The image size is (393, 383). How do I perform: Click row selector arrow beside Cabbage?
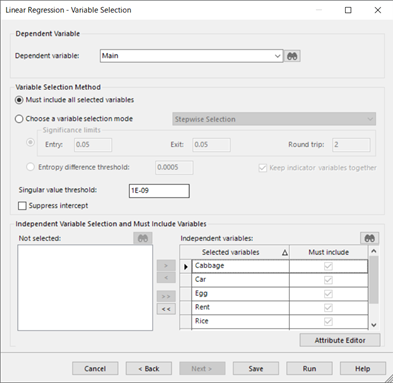[x=186, y=266]
